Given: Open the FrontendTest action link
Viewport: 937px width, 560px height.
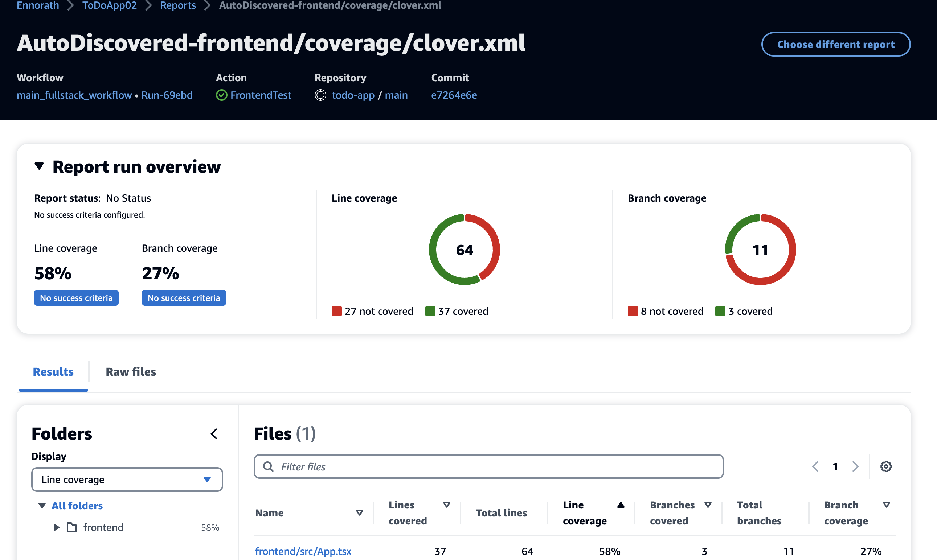Looking at the screenshot, I should [x=261, y=95].
